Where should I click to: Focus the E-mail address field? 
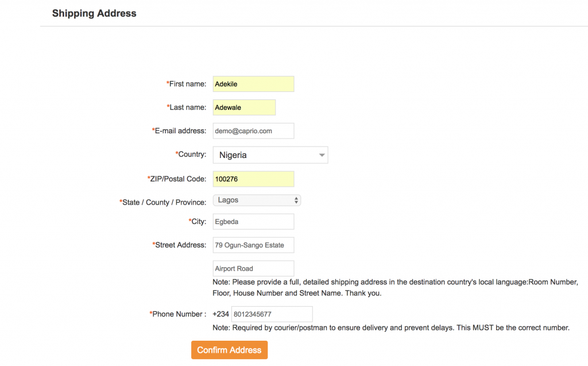(253, 131)
